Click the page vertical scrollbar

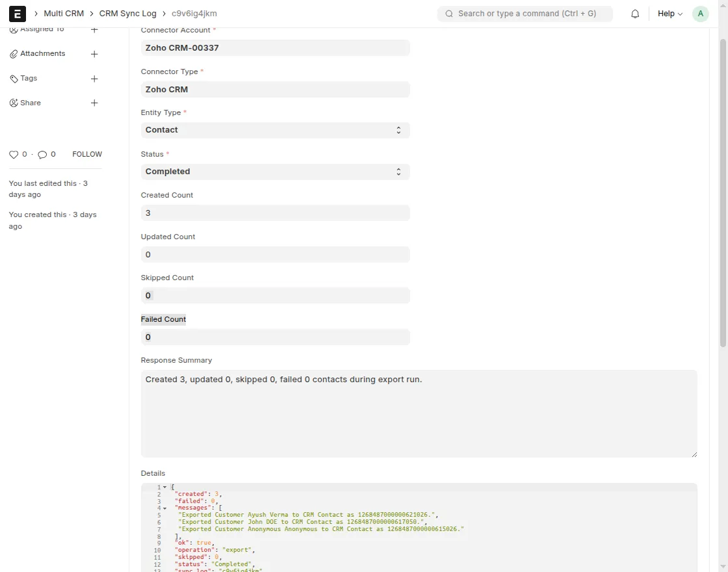pos(723,195)
